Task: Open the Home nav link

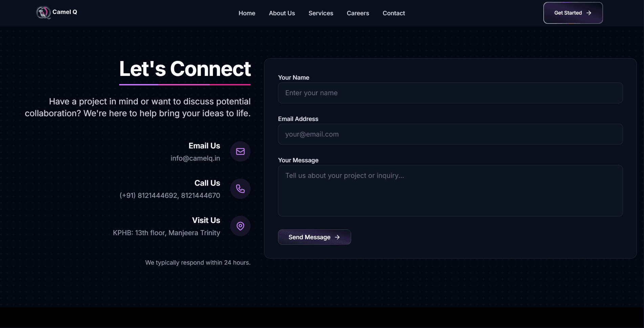Action: click(247, 13)
